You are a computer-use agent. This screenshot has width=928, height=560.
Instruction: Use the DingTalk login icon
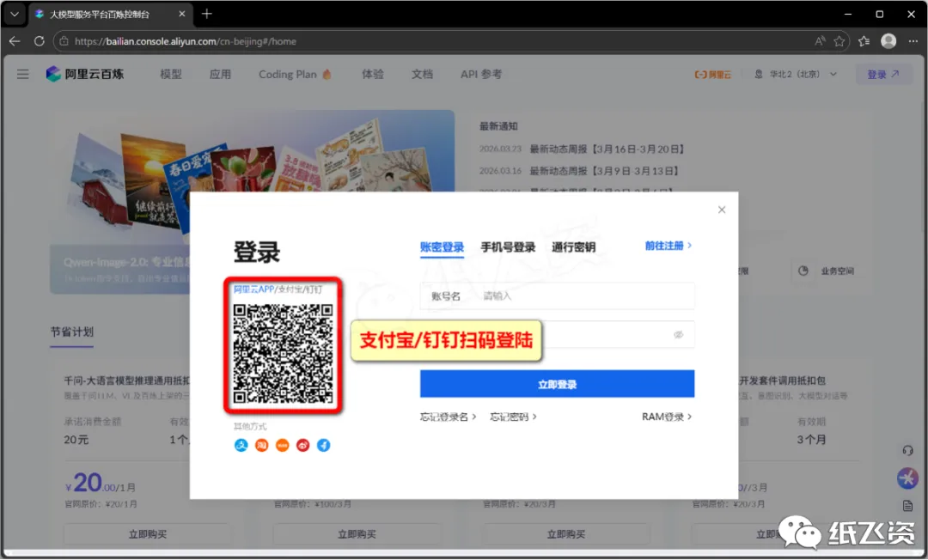click(324, 445)
